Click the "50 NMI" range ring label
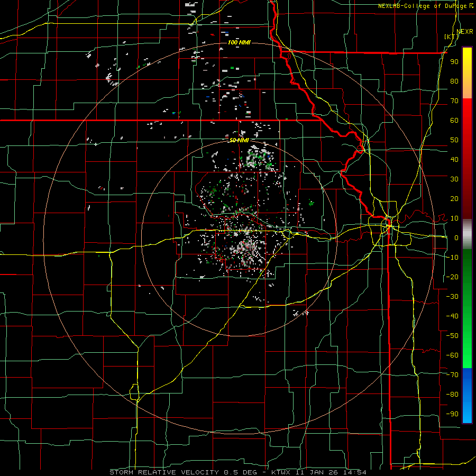Viewport: 476px width, 476px height. point(239,140)
